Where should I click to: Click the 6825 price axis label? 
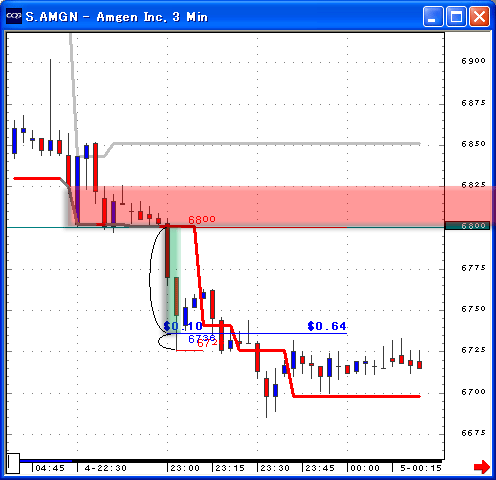coord(473,185)
